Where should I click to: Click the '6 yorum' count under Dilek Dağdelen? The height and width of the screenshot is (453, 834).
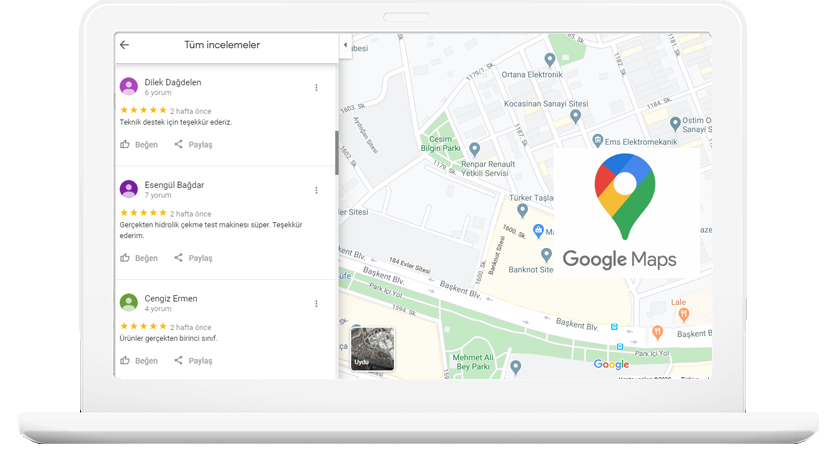[x=158, y=93]
